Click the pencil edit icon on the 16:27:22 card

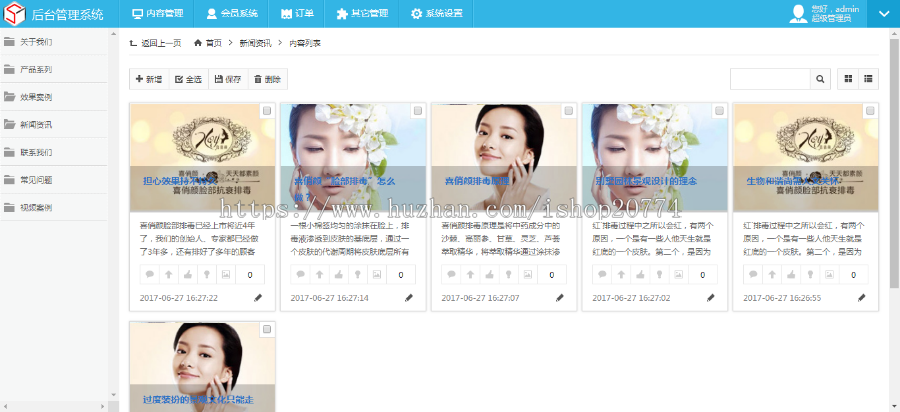[258, 298]
